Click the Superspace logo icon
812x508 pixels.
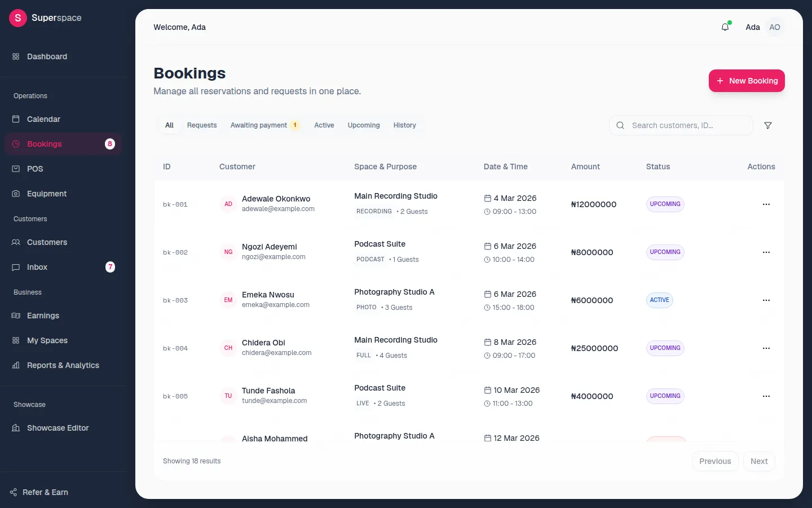point(18,18)
